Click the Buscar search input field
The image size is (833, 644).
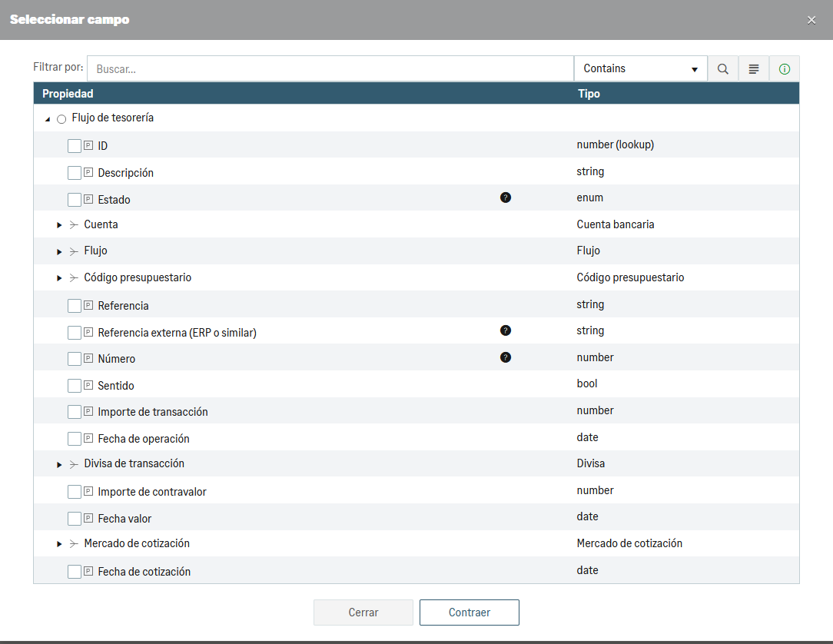pos(330,69)
